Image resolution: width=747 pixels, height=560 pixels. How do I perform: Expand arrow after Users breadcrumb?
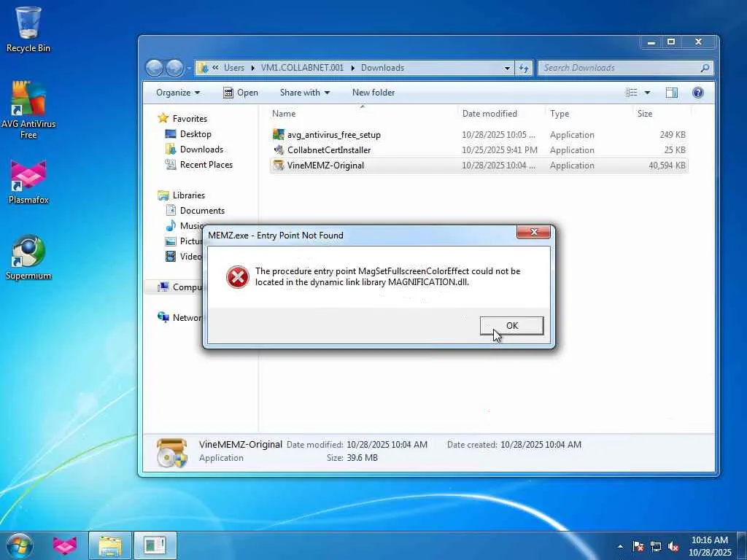[x=253, y=68]
